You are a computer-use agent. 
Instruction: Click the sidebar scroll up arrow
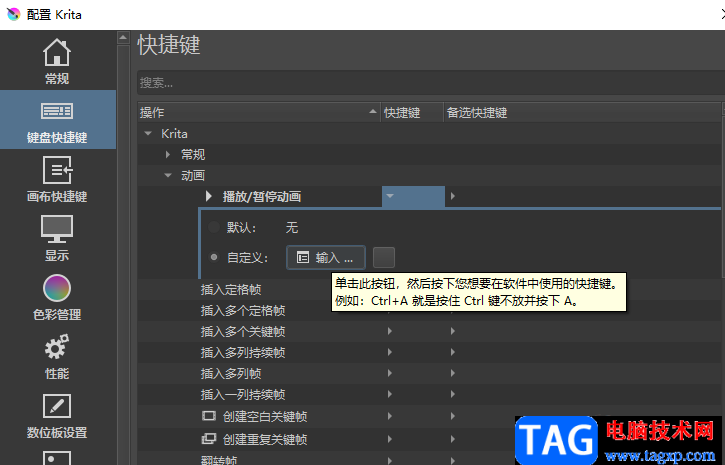pos(123,37)
